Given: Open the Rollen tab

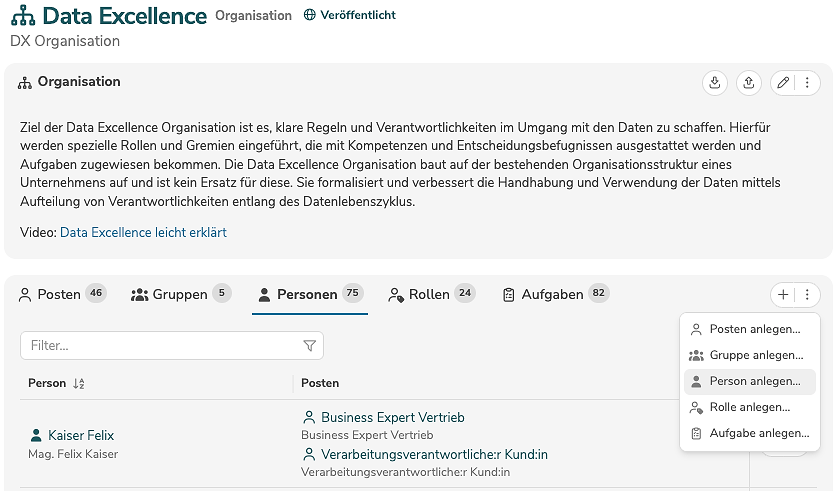Looking at the screenshot, I should coord(431,294).
